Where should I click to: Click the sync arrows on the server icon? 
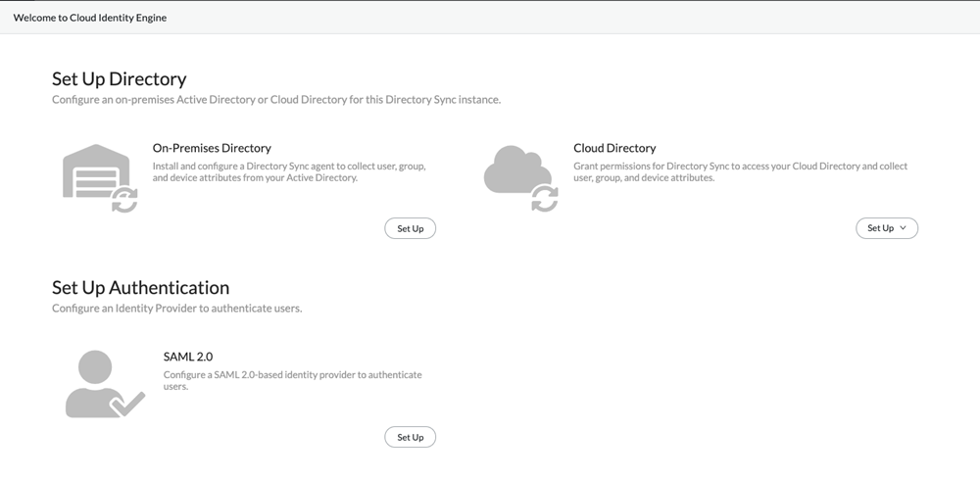124,200
